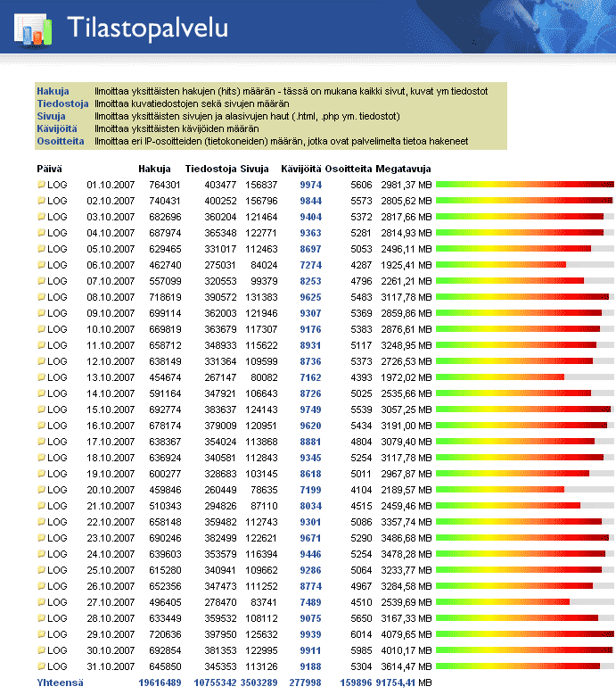Viewport: 616px width, 695px height.
Task: Open the folder icon for 21.10.2007
Action: tap(42, 506)
